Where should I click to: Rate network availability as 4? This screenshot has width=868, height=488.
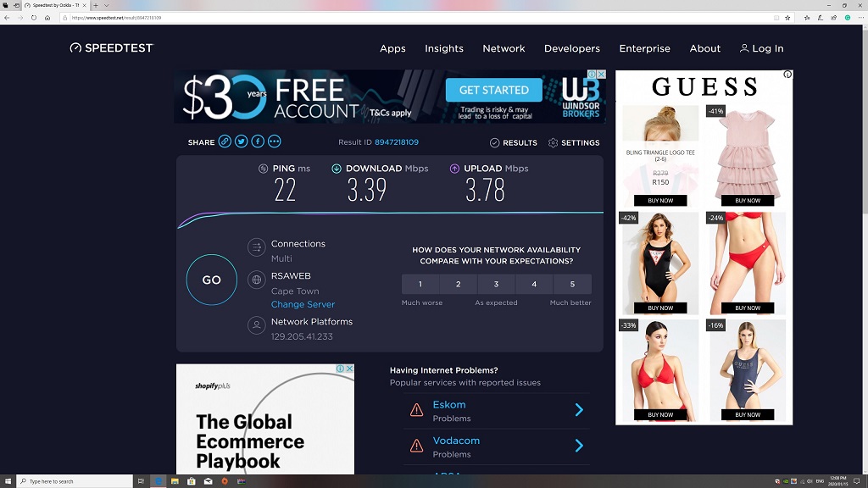tap(534, 284)
